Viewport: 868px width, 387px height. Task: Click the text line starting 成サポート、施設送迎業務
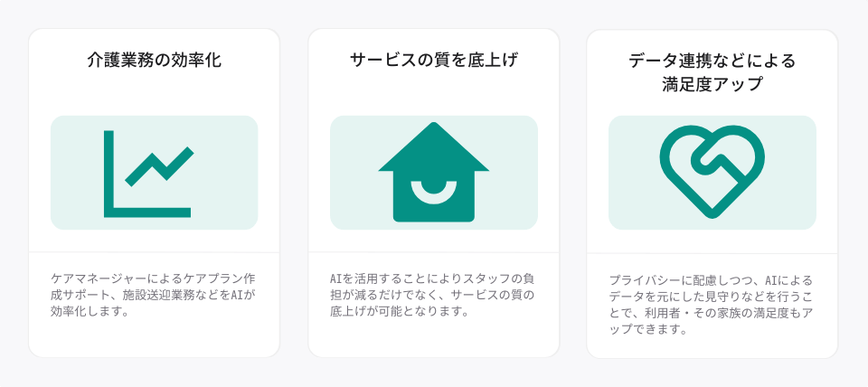[153, 295]
